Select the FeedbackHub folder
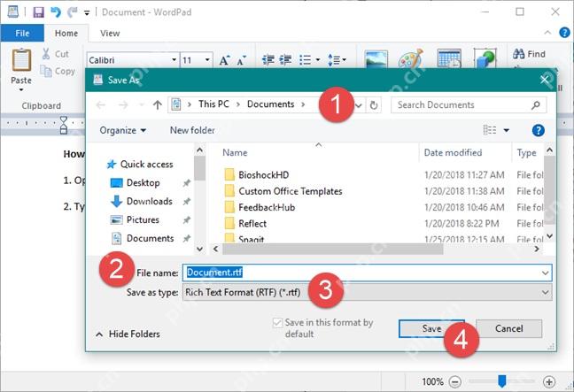Screen dimensions: 574x392 coord(260,207)
